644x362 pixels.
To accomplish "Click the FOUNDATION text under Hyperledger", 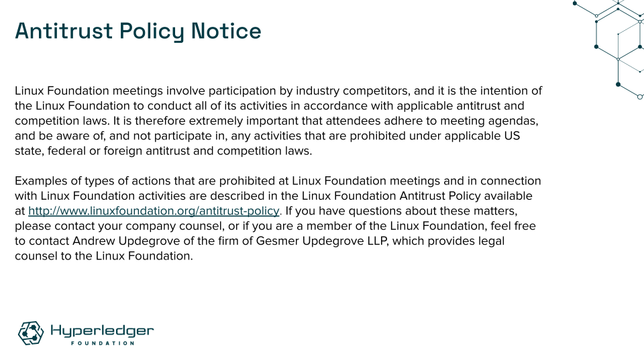I will [x=102, y=343].
